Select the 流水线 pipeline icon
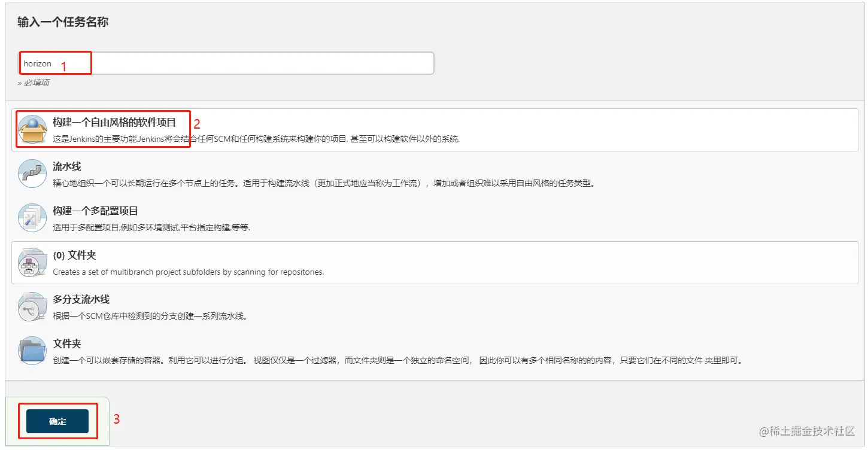868x450 pixels. (x=32, y=174)
